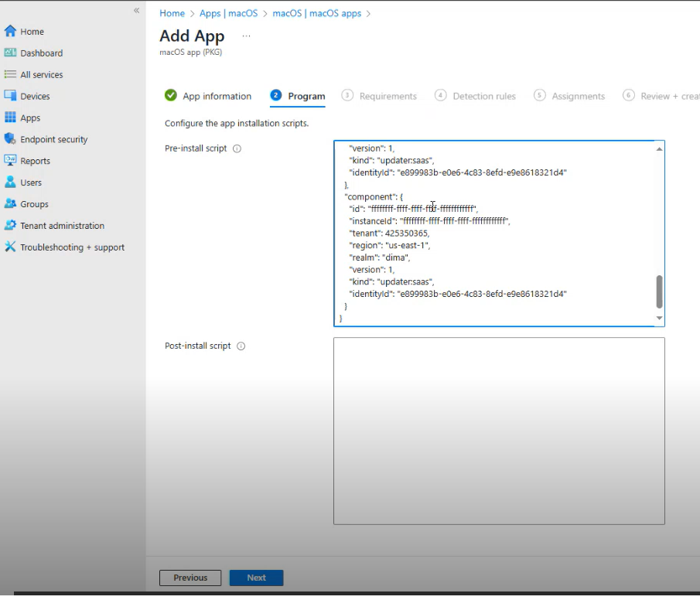Click the "realm": "dima" line
This screenshot has height=600, width=700.
click(x=380, y=257)
